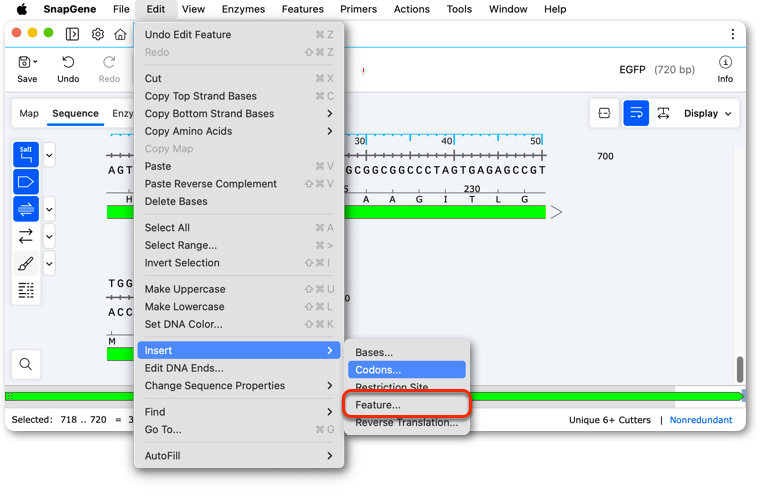Choose Edit DNA Ends...
The height and width of the screenshot is (501, 762).
click(239, 368)
